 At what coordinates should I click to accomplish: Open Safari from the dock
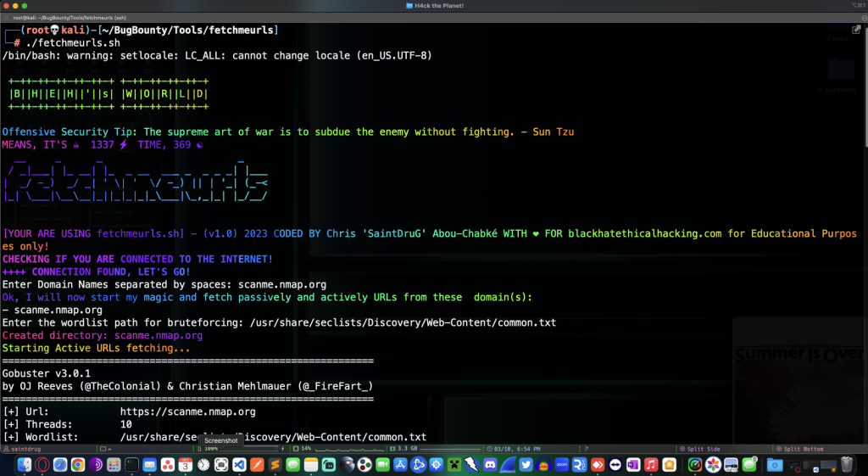[60, 464]
